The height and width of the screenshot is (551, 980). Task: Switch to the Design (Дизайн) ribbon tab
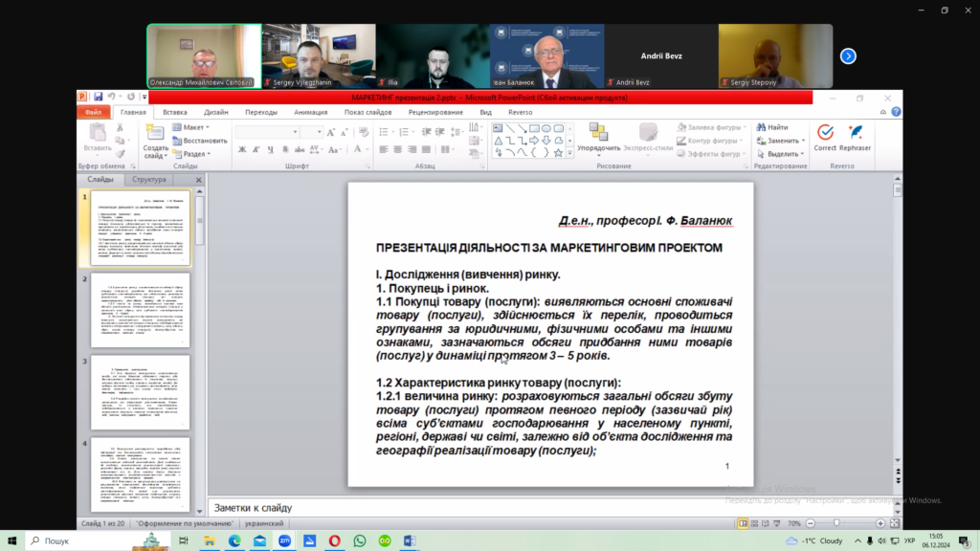pos(215,112)
